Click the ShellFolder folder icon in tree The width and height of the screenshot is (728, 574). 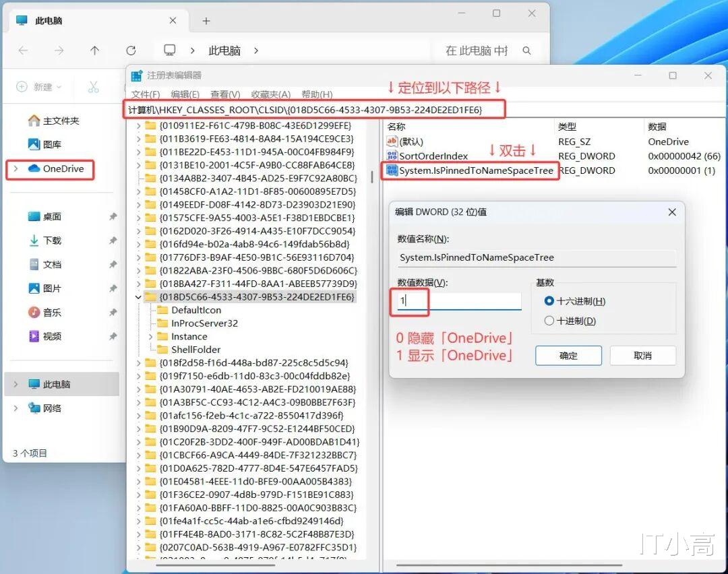(162, 350)
